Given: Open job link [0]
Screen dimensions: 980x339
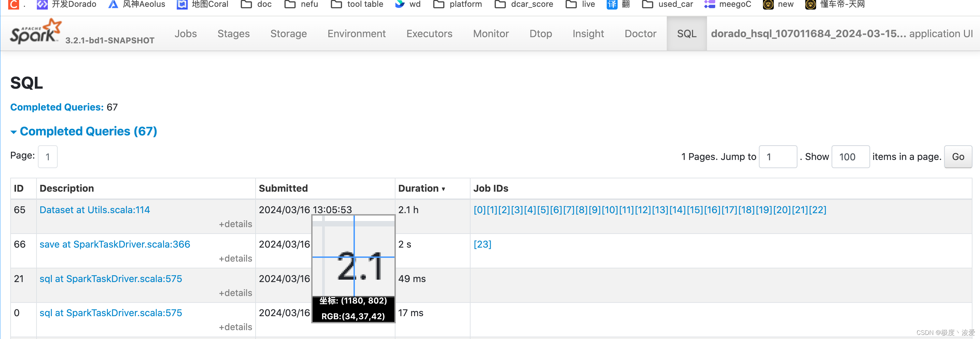Looking at the screenshot, I should click(480, 210).
